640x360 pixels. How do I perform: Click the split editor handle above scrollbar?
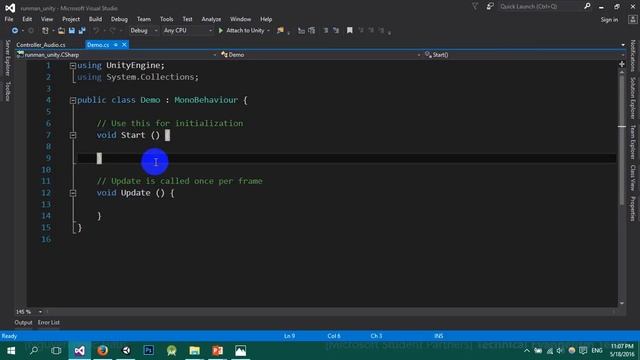622,64
